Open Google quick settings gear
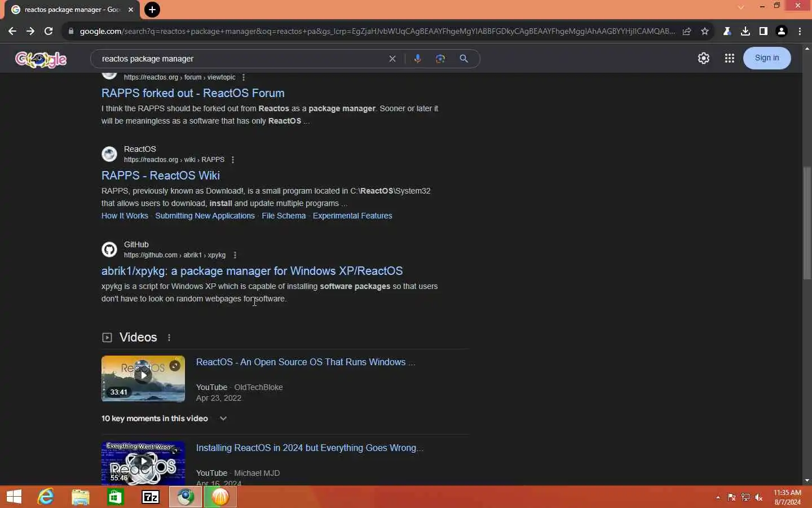812x508 pixels. (x=704, y=58)
